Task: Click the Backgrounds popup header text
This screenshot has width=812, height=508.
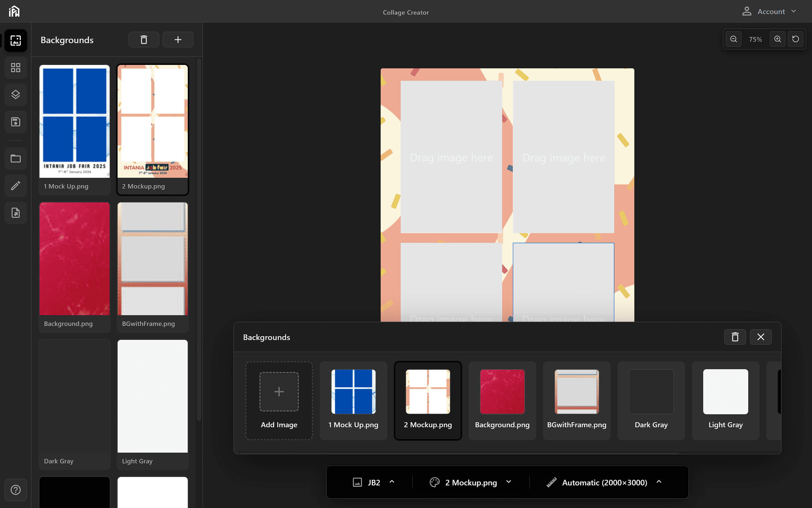Action: 266,337
